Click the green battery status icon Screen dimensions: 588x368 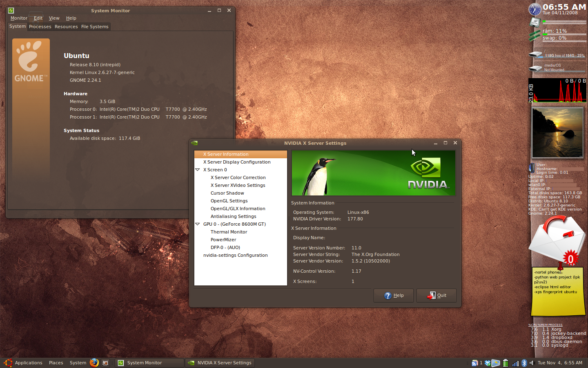(x=506, y=363)
